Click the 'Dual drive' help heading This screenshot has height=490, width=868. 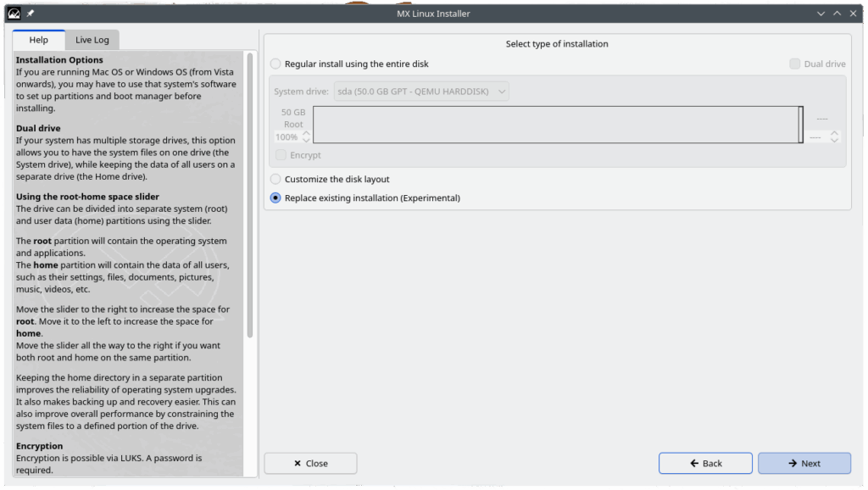38,129
